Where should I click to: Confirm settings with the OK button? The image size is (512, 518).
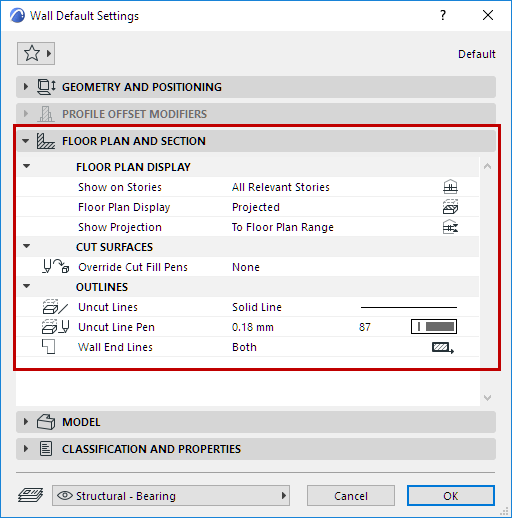[451, 496]
